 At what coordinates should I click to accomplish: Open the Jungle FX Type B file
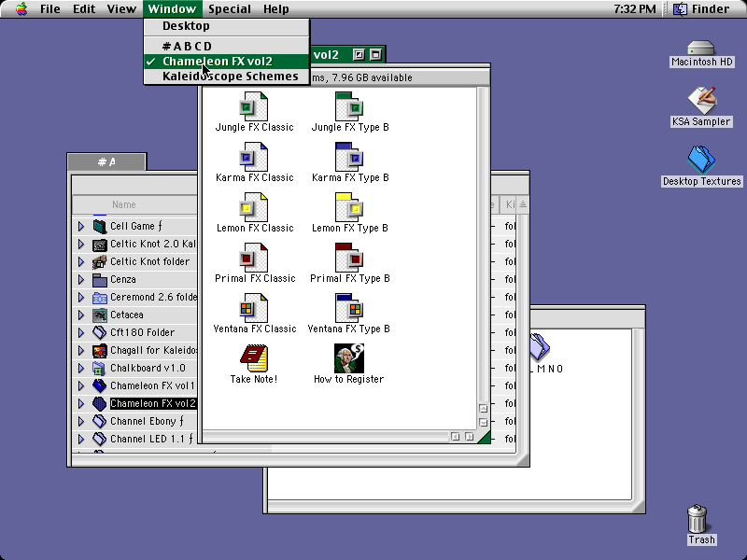349,106
